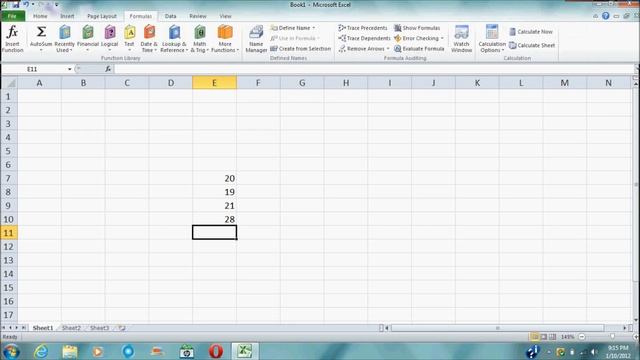Open Windows Explorer folder on taskbar

point(70,351)
